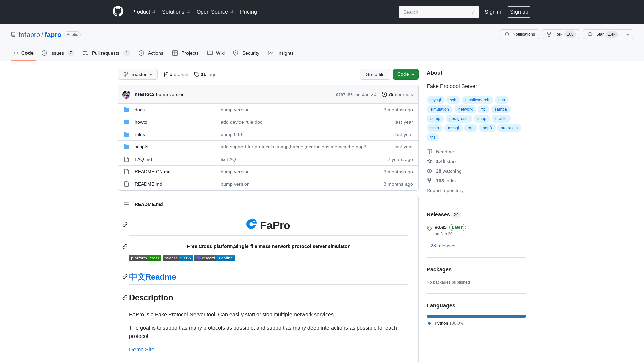Select the Code tab
The width and height of the screenshot is (644, 362).
(23, 53)
